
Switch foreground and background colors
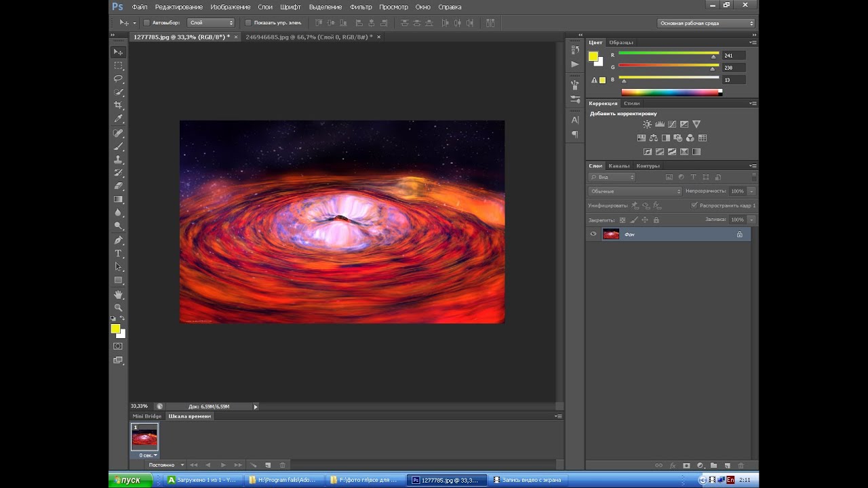tap(122, 318)
